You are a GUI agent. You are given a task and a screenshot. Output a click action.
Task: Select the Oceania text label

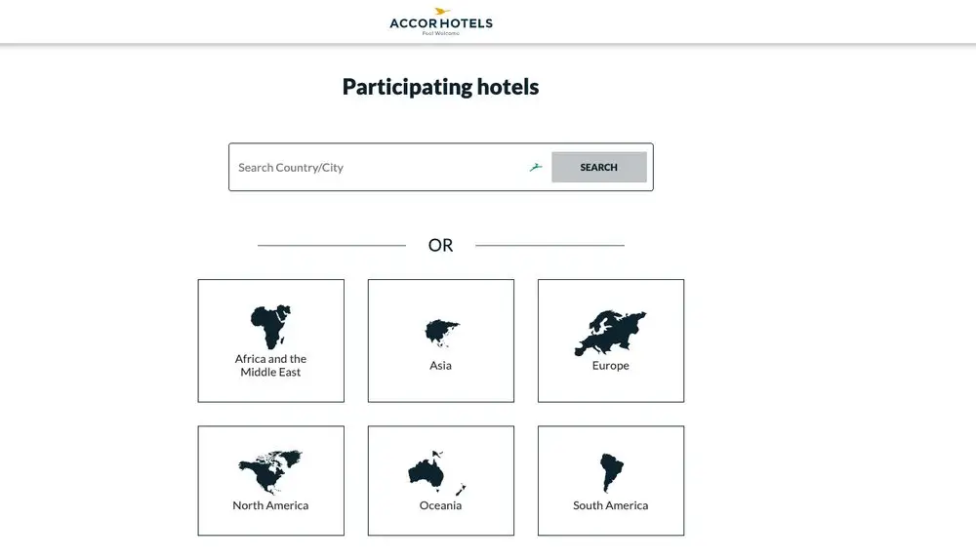(441, 505)
